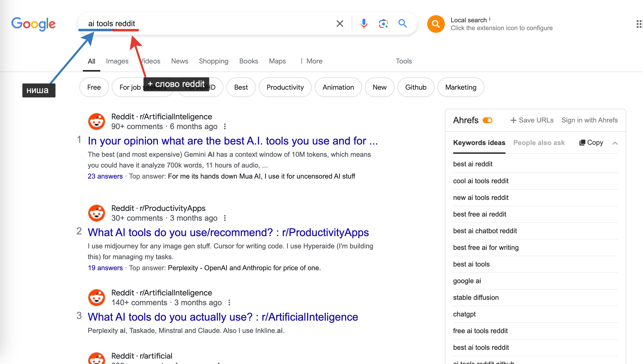Image resolution: width=643 pixels, height=364 pixels.
Task: Clear the search box with the X icon
Action: pyautogui.click(x=340, y=24)
